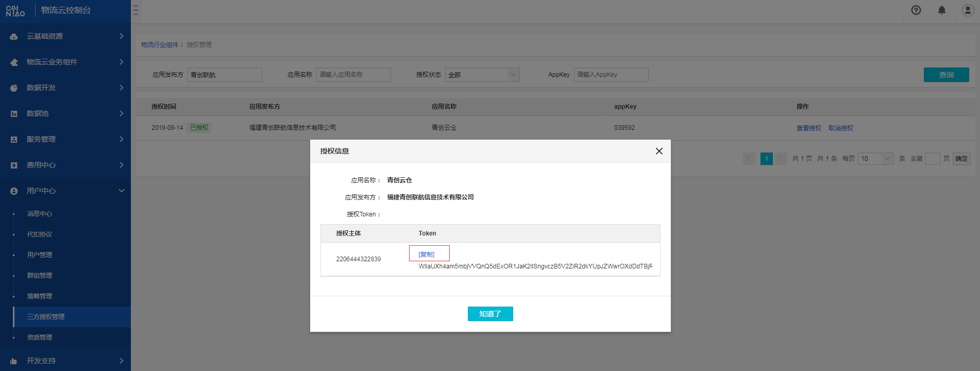Screen dimensions: 980x371
Task: Collapse the sidebar using the hamburger icon
Action: [136, 10]
